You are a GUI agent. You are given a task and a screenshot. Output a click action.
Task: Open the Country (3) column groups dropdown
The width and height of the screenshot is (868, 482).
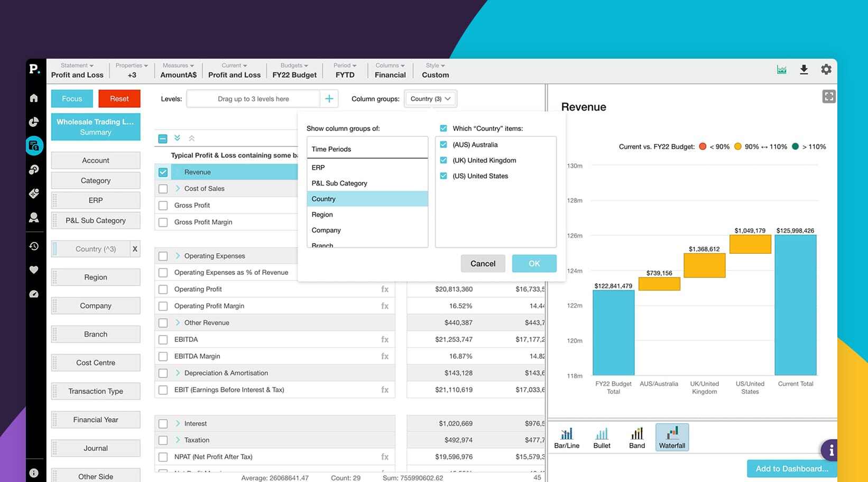(430, 99)
